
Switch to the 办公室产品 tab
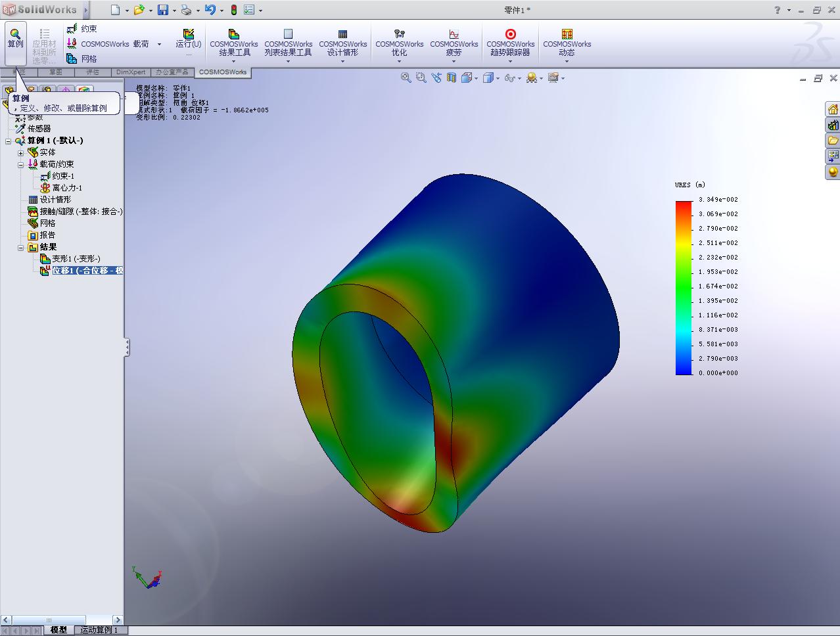coord(172,72)
